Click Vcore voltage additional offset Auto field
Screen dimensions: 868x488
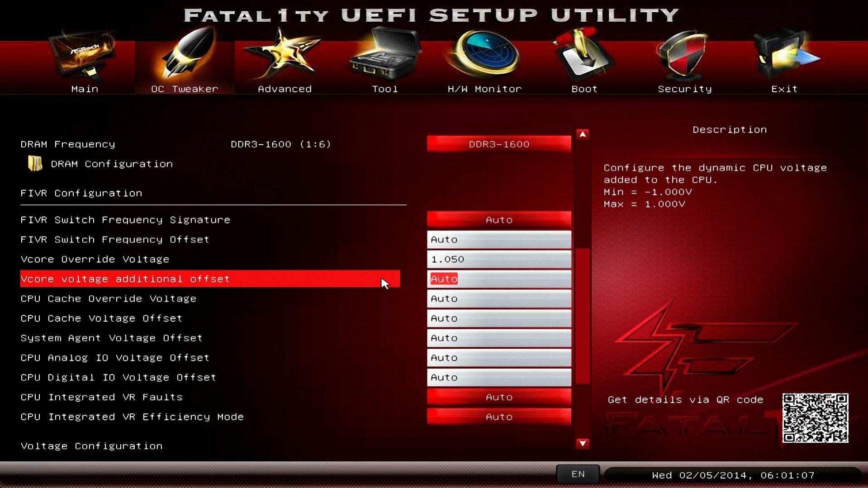(x=499, y=279)
